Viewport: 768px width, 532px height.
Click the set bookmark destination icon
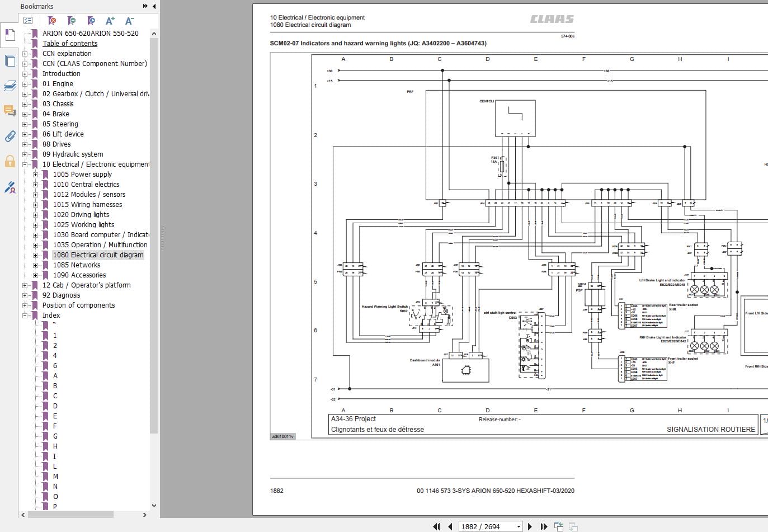(91, 21)
